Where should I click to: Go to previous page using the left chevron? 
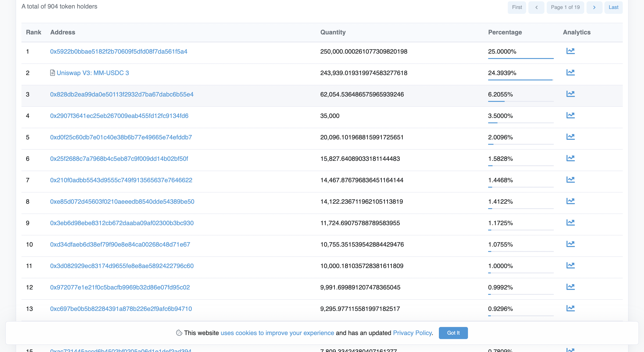pos(536,7)
